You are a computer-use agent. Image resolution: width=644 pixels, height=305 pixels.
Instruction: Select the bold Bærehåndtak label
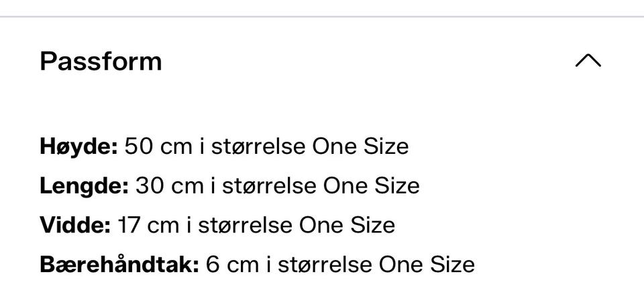tap(119, 264)
